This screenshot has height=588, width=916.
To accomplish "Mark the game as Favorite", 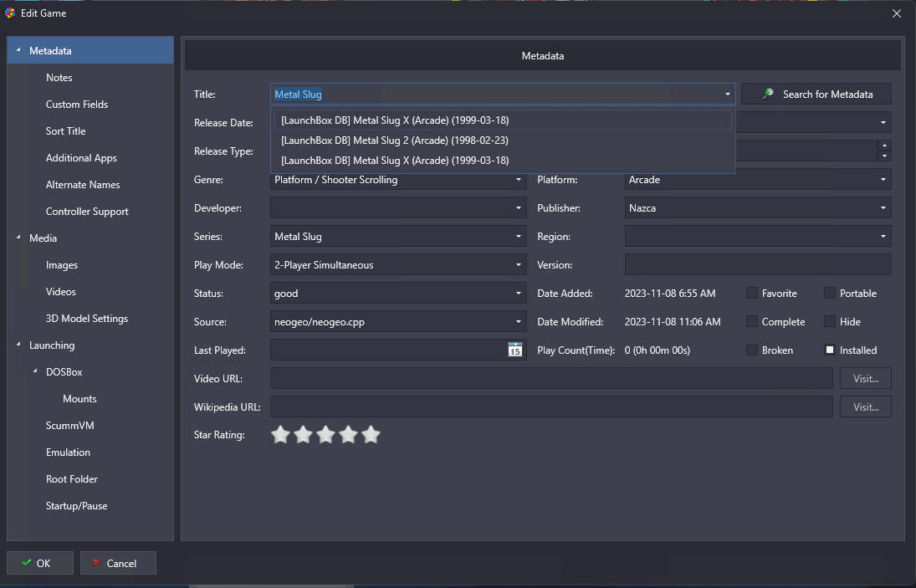I will coord(752,293).
